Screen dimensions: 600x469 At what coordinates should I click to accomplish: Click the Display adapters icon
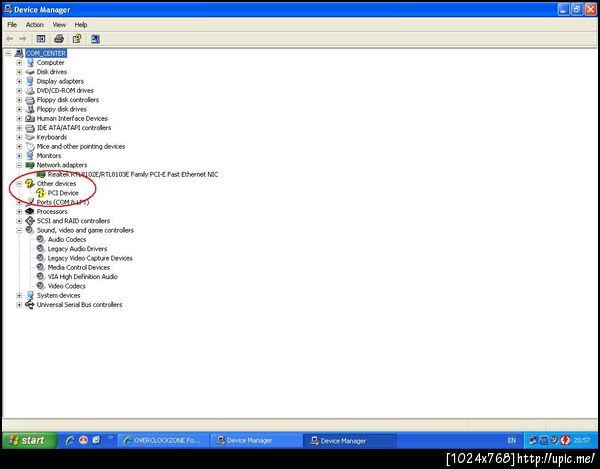[x=30, y=81]
